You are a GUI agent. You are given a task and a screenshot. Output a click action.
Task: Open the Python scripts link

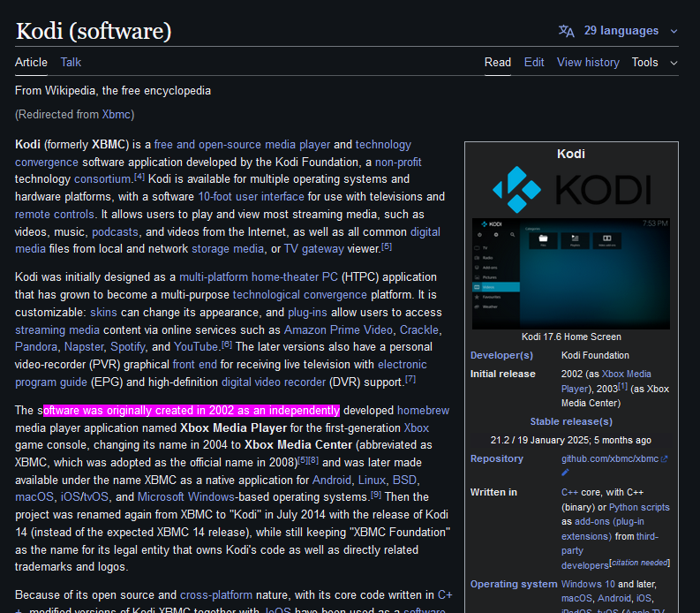[639, 508]
